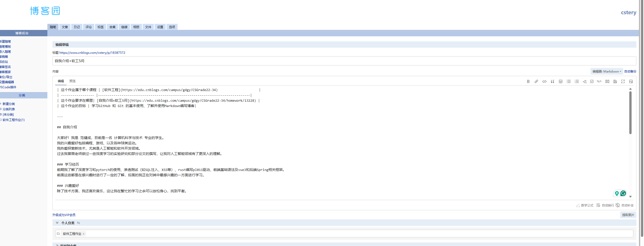This screenshot has width=644, height=246.
Task: Toggle 自动换行 word wrap option
Action: pos(605,205)
